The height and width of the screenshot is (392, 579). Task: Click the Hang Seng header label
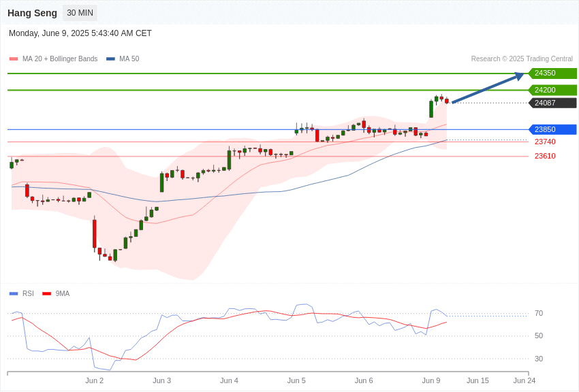[32, 12]
